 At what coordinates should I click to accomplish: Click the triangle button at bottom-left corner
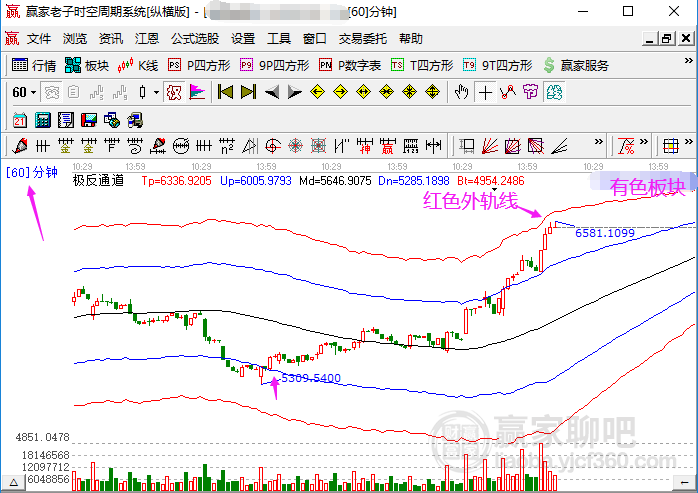pos(13,482)
